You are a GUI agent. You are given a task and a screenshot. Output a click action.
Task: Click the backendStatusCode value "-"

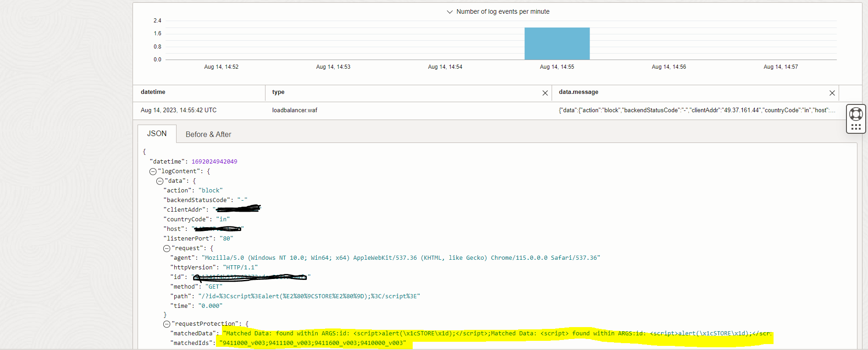pyautogui.click(x=242, y=200)
